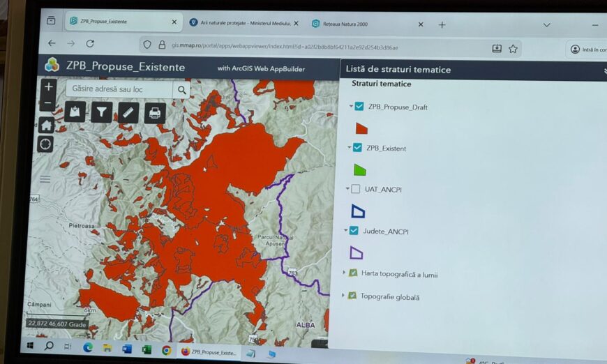
Task: Enable the UAT_ANCPI layer checkbox
Action: pos(356,189)
